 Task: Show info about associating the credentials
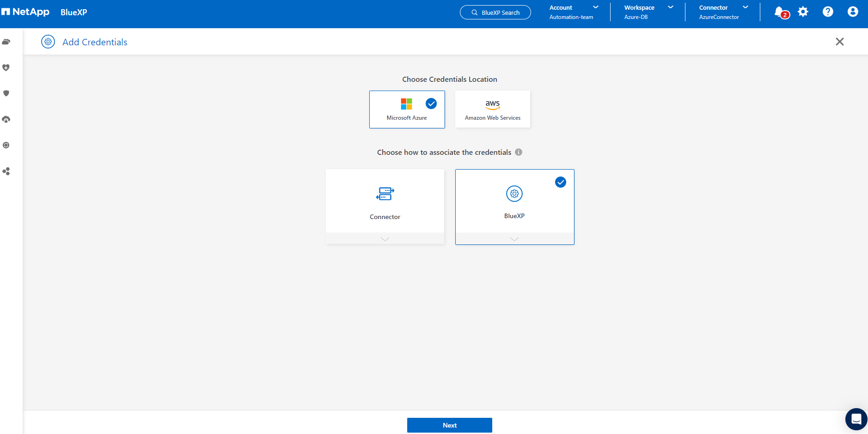[x=519, y=152]
